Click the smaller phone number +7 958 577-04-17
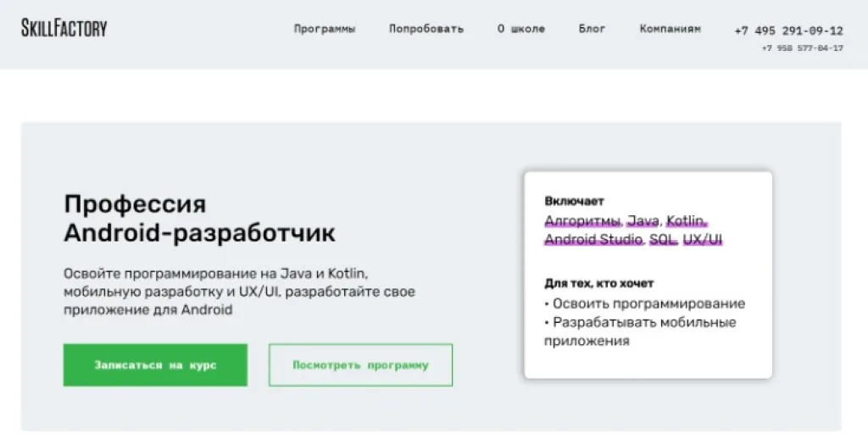The height and width of the screenshot is (440, 868). (803, 48)
